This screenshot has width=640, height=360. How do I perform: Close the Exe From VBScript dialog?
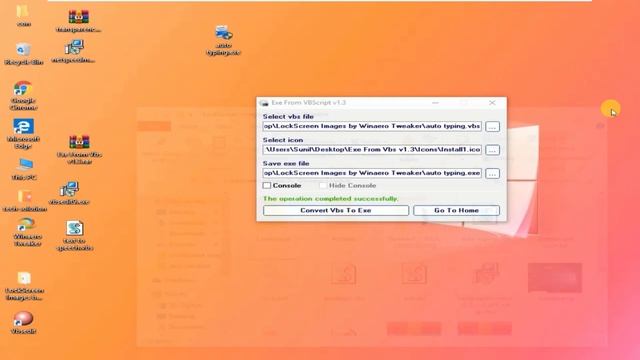tap(492, 103)
